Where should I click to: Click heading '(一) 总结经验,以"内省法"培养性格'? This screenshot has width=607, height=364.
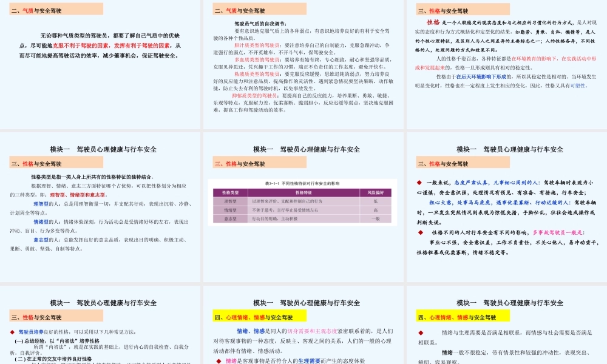(x=57, y=341)
